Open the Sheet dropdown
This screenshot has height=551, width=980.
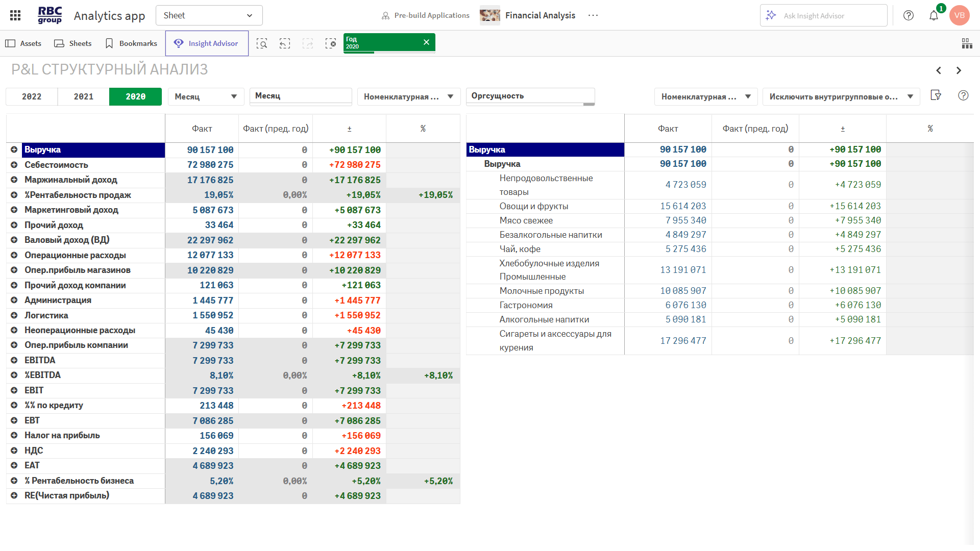(209, 15)
